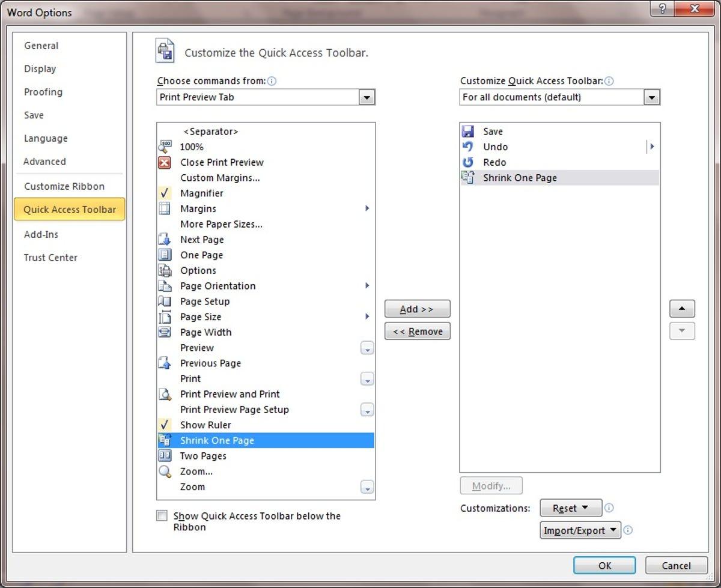Click Print Preview Page Setup dropdown indicator
This screenshot has width=721, height=588.
click(x=367, y=410)
